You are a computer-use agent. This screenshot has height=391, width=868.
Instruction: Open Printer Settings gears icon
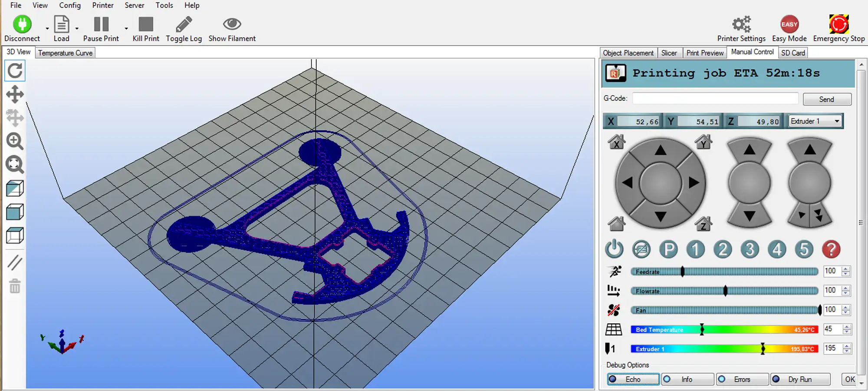point(741,24)
